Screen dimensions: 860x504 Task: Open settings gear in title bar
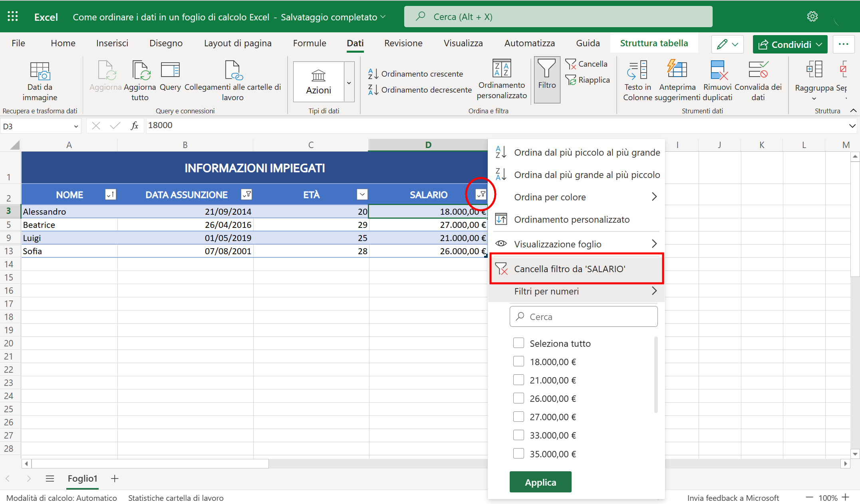click(x=812, y=16)
